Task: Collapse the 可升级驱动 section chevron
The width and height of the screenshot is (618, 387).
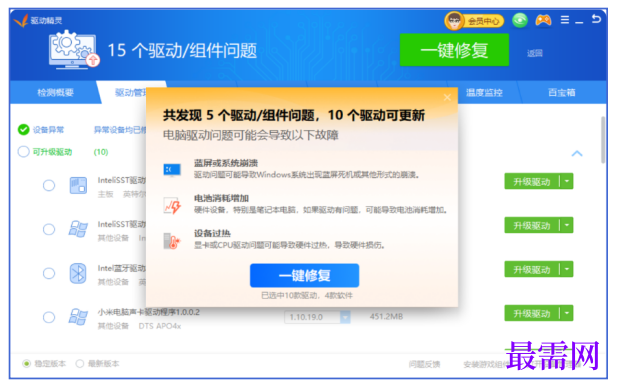Action: 577,153
